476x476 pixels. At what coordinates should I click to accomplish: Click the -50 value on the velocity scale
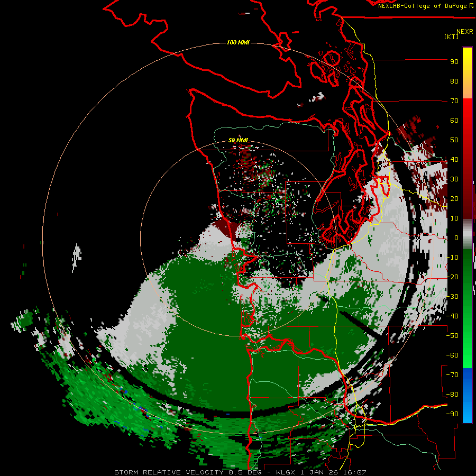point(452,336)
